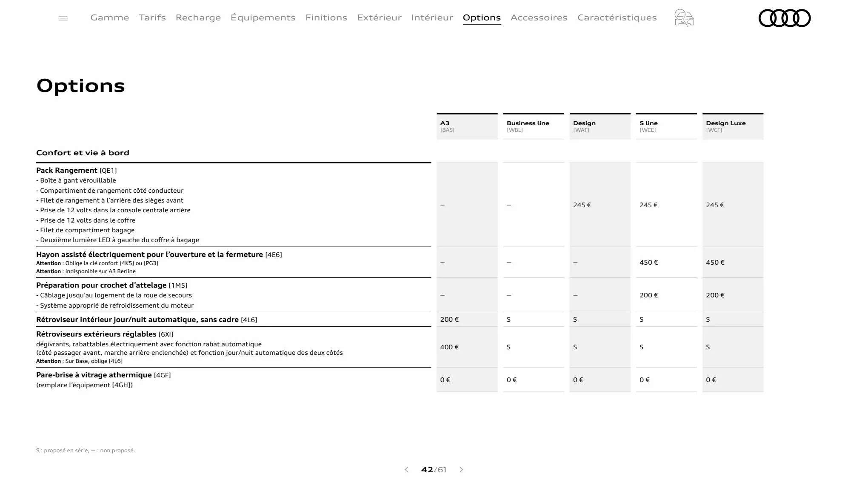Select Rétroviseur intérieur jour/nuit [4L6] row
This screenshot has height=488, width=868.
tap(147, 320)
